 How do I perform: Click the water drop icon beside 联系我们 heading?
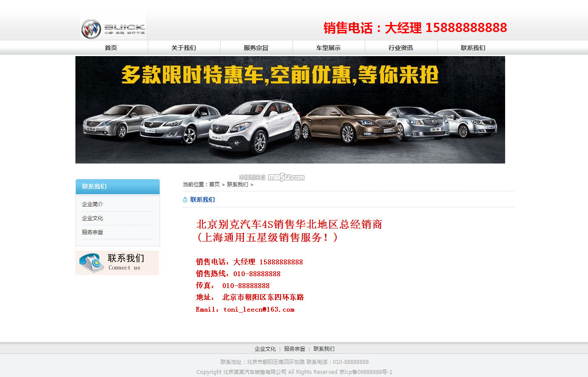pos(185,200)
